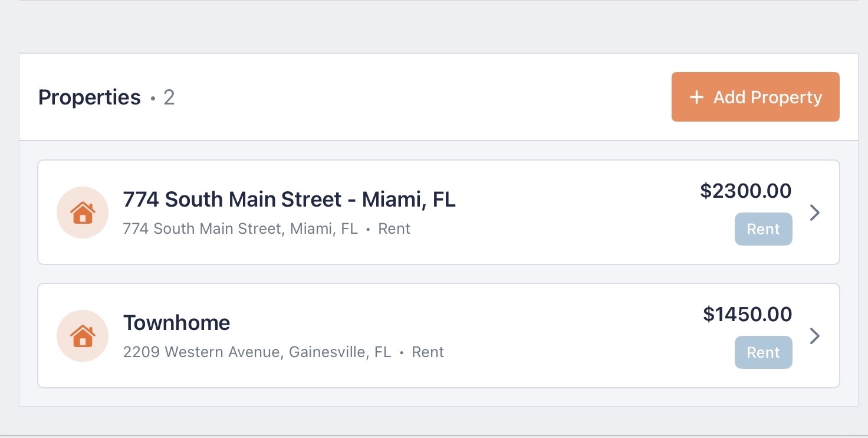
Task: Click the $2300.00 rent amount
Action: pyautogui.click(x=746, y=191)
